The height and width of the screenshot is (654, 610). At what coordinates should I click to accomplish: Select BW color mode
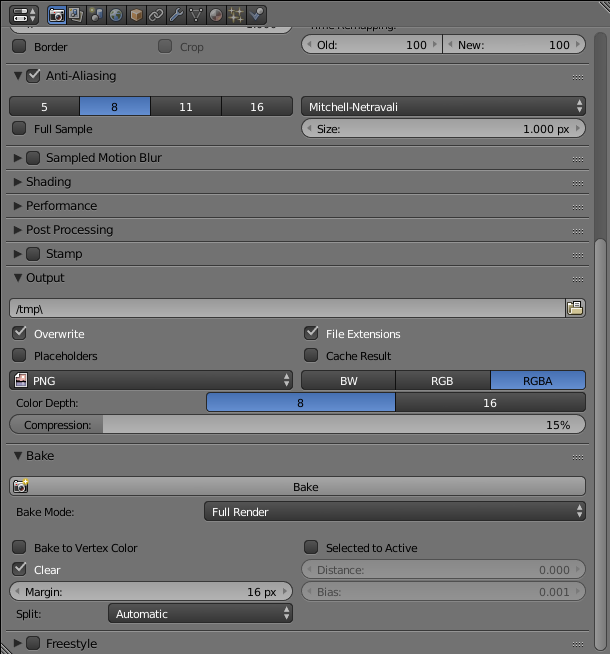(349, 380)
